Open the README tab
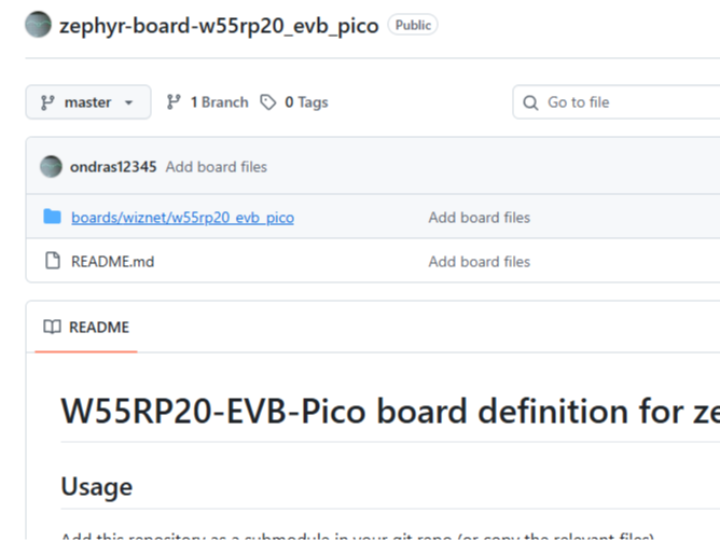Viewport: 720px width, 540px height. tap(86, 327)
